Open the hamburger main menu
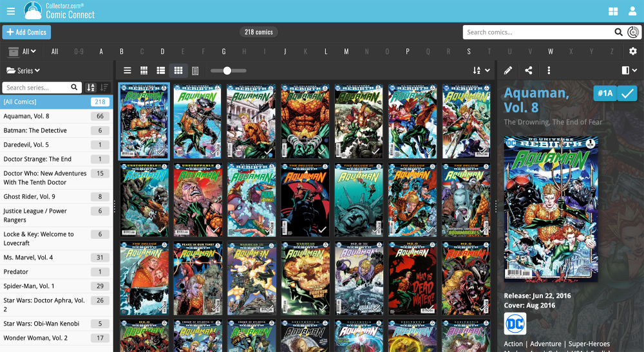644x352 pixels. [11, 11]
